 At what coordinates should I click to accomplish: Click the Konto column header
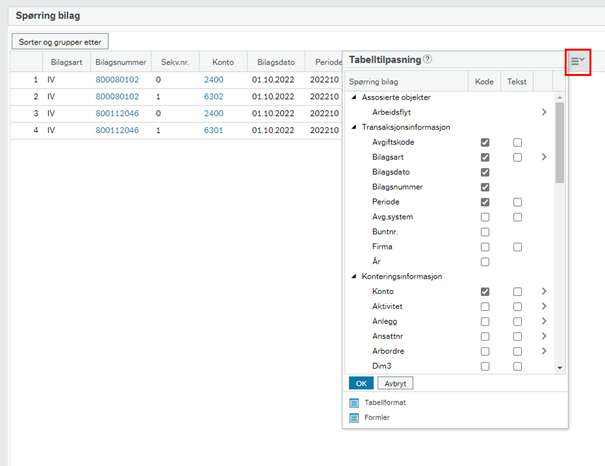223,62
